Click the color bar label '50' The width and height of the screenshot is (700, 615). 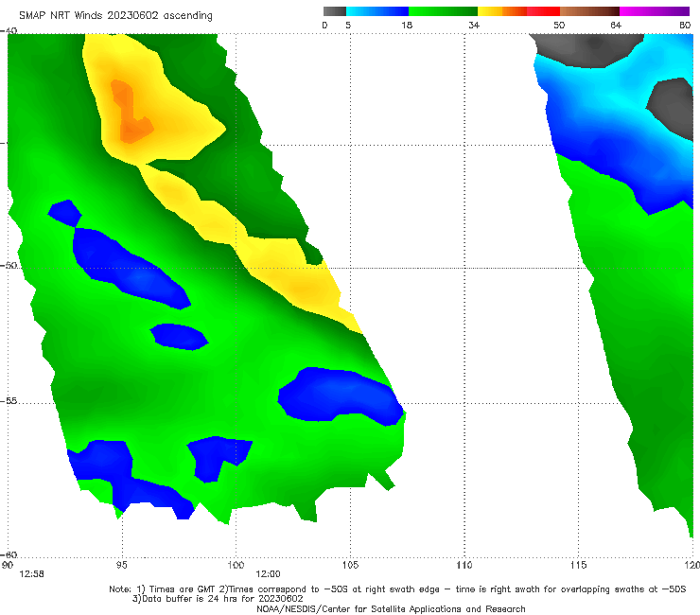pyautogui.click(x=559, y=25)
